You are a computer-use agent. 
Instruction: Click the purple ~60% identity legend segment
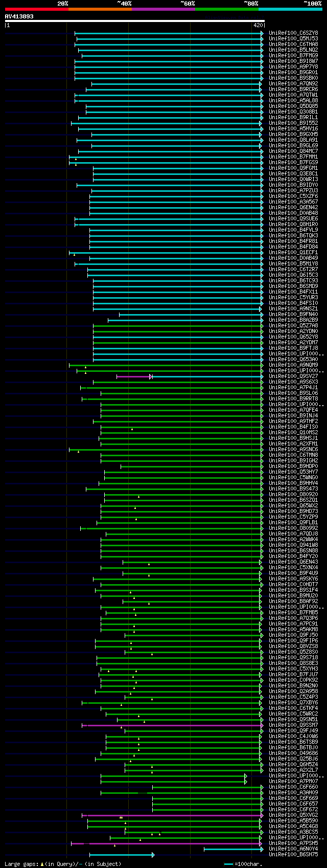pos(163,9)
